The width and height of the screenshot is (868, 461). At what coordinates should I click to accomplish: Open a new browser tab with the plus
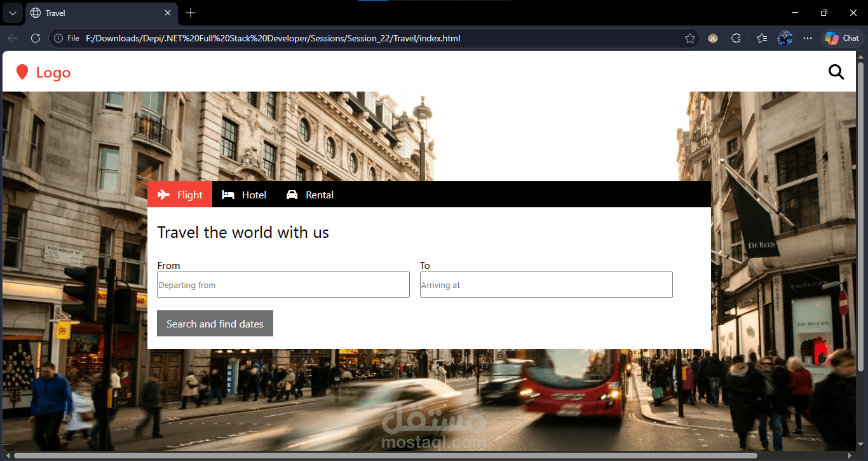[191, 12]
